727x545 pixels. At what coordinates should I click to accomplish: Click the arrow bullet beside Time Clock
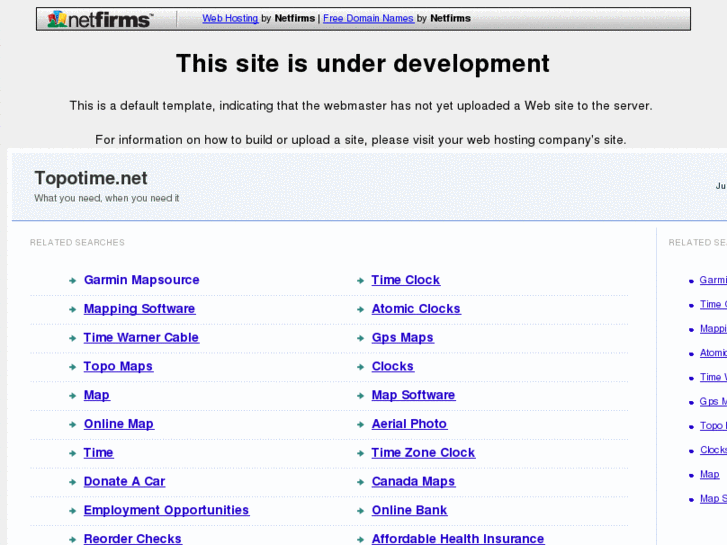coord(360,281)
